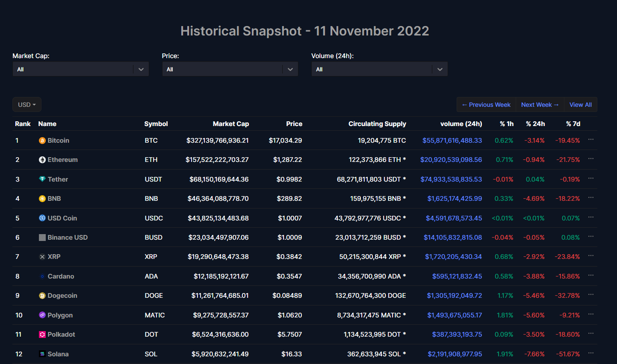Click the Polkadot logo icon
The width and height of the screenshot is (617, 364).
tap(42, 335)
